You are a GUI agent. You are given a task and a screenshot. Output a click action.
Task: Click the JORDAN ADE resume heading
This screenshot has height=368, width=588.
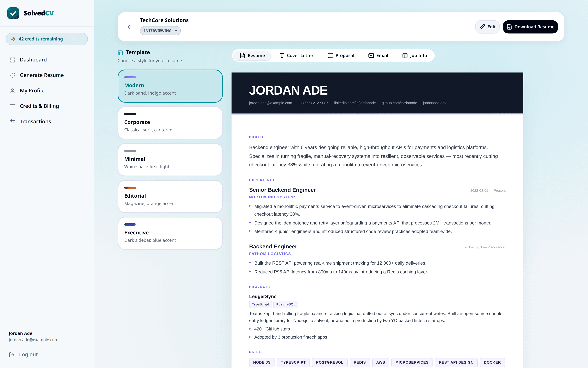tap(288, 90)
